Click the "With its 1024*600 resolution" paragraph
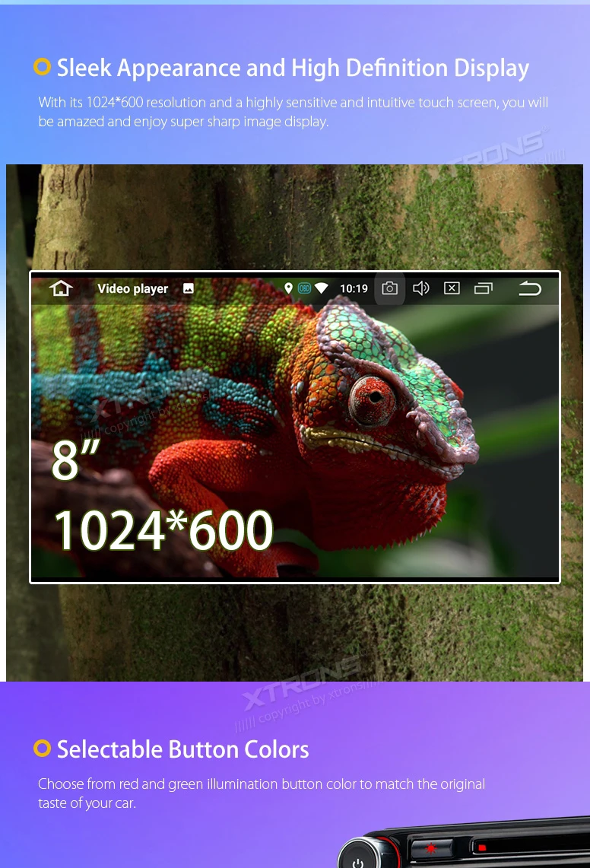The height and width of the screenshot is (868, 590). tap(293, 112)
